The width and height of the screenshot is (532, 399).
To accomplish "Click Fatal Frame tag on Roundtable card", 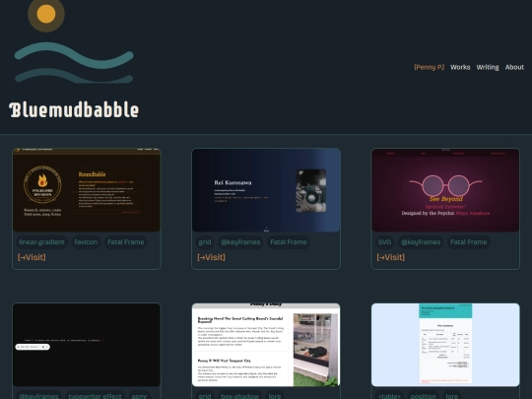I will 125,242.
